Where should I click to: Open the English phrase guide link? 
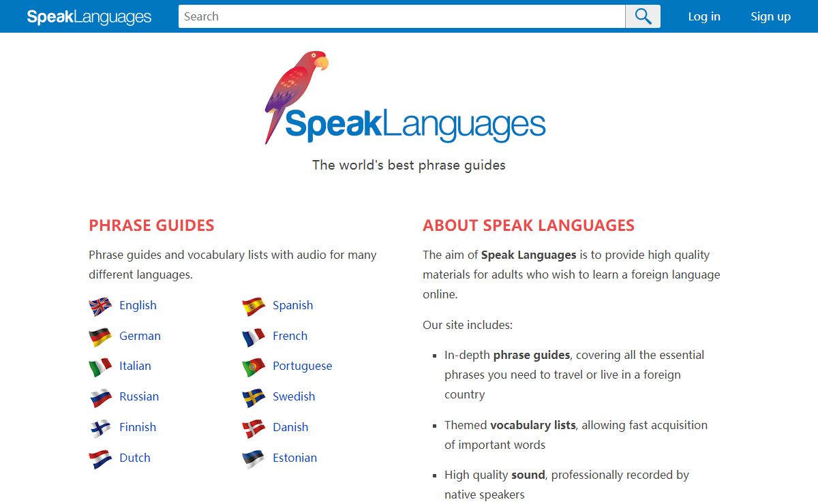pos(138,305)
